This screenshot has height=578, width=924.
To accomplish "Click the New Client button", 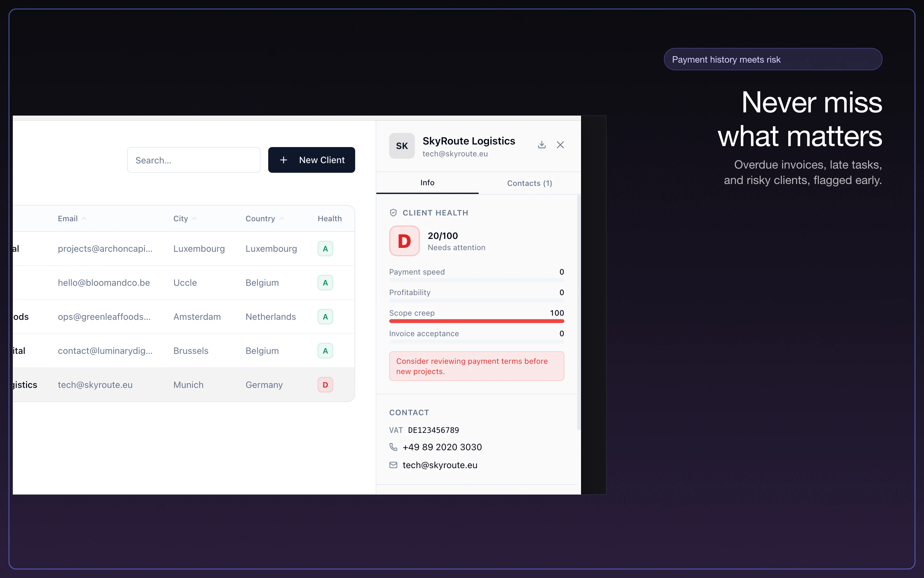I will pyautogui.click(x=312, y=160).
